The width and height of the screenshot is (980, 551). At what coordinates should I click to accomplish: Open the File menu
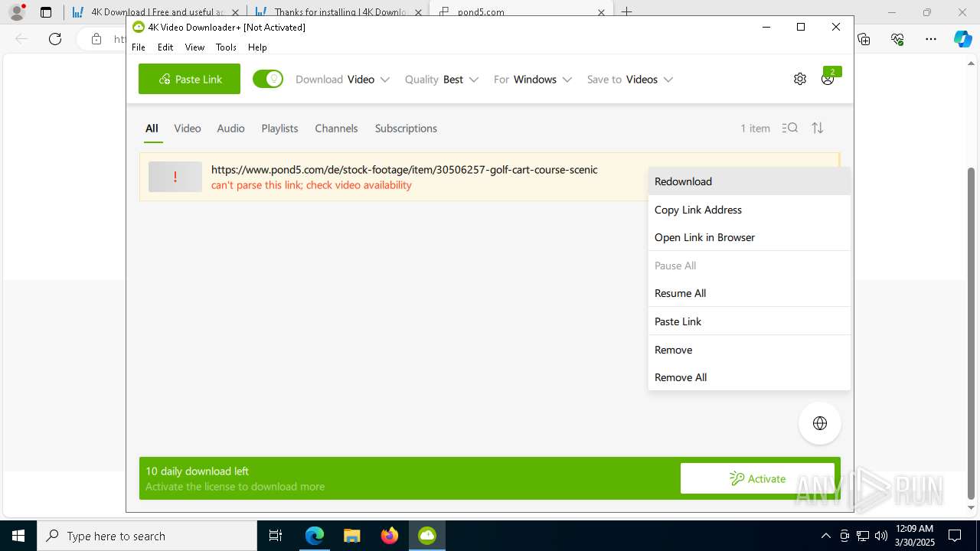pyautogui.click(x=139, y=47)
